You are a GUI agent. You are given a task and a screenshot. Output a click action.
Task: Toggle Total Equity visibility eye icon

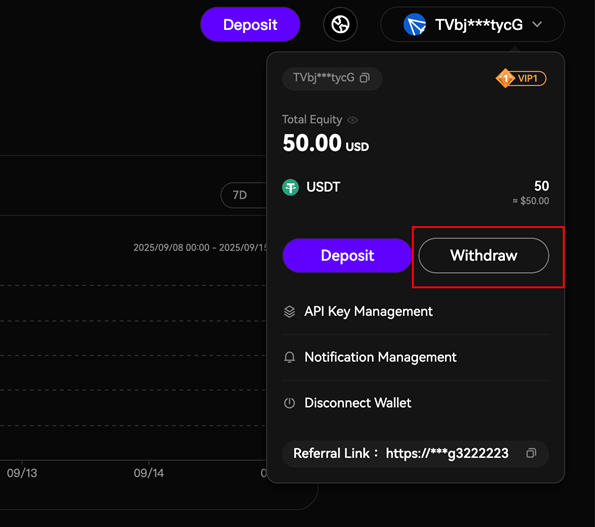353,120
